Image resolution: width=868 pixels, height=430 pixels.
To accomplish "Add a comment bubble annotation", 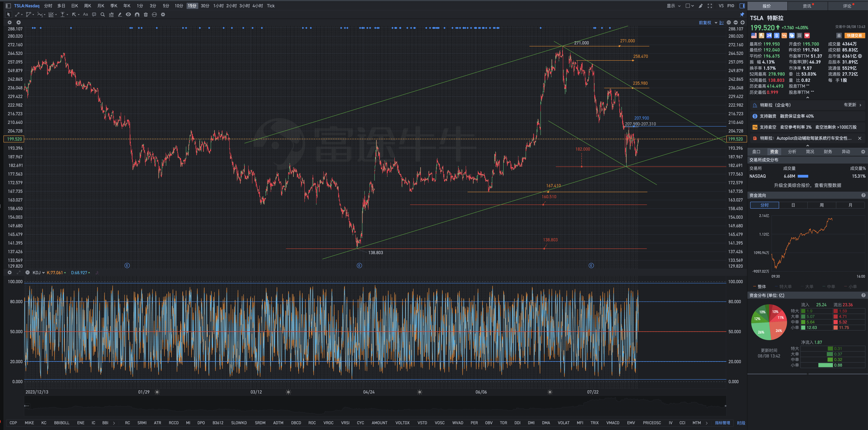I will coord(94,14).
